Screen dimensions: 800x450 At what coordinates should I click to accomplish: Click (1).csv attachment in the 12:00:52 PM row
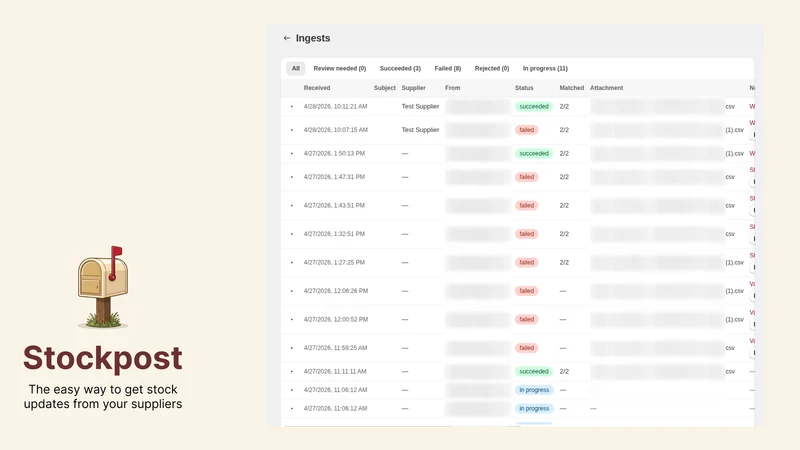coord(734,320)
